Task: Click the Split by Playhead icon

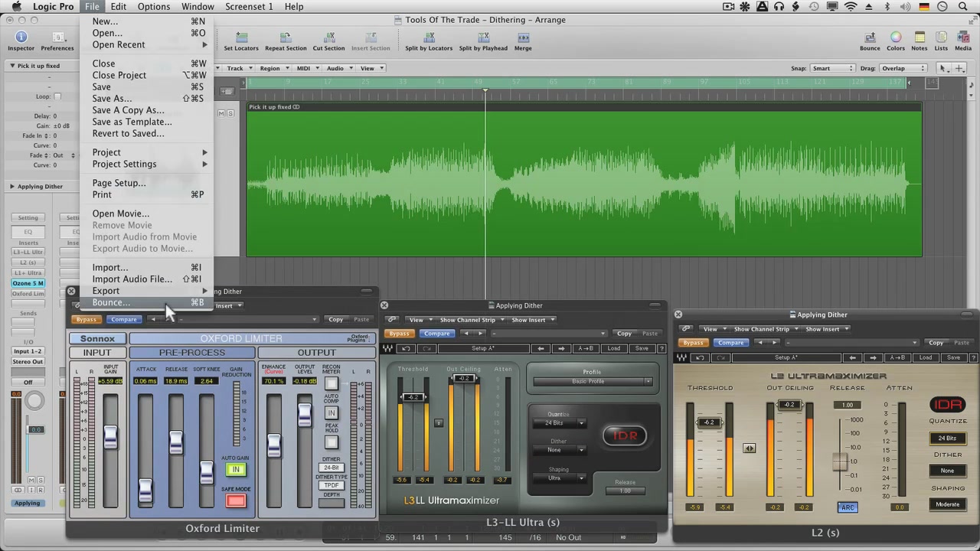Action: [x=483, y=37]
